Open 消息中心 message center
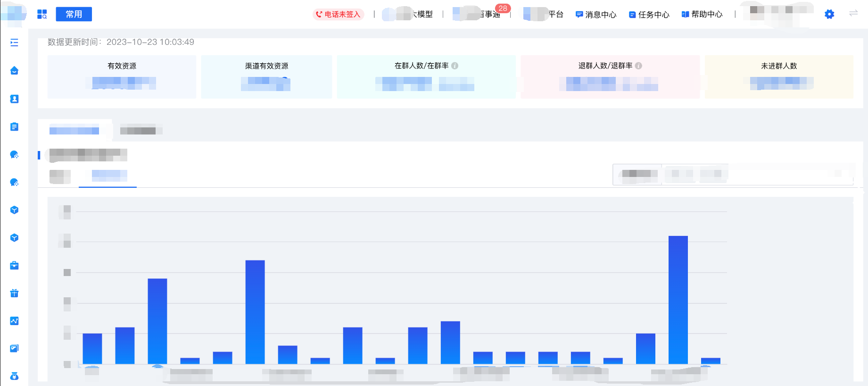Screen dimensions: 868x386 click(x=596, y=15)
